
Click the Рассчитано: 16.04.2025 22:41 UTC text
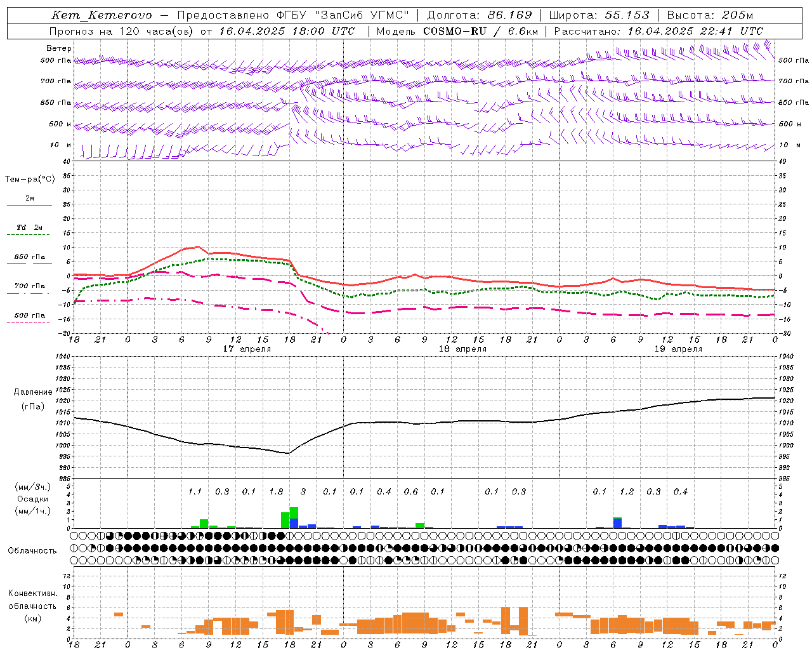(x=658, y=31)
